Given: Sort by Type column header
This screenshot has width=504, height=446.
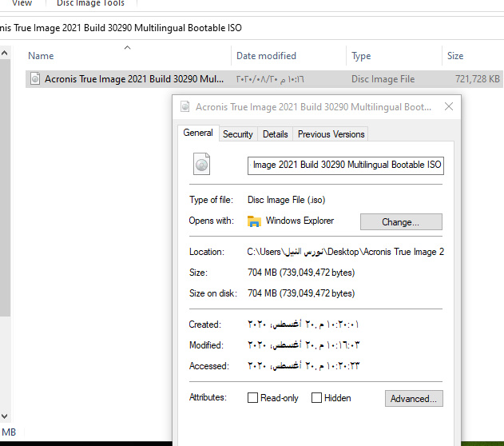Looking at the screenshot, I should 362,56.
